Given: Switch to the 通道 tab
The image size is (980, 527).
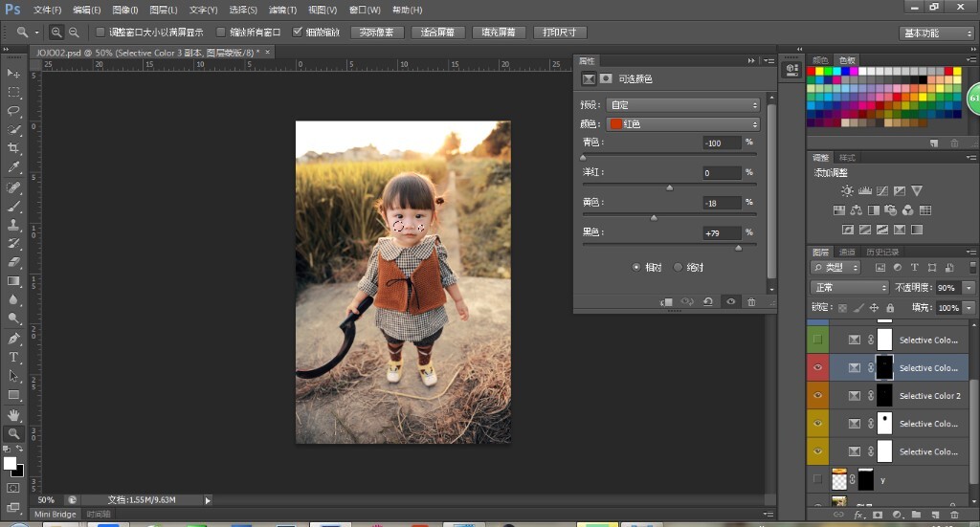Looking at the screenshot, I should 847,252.
